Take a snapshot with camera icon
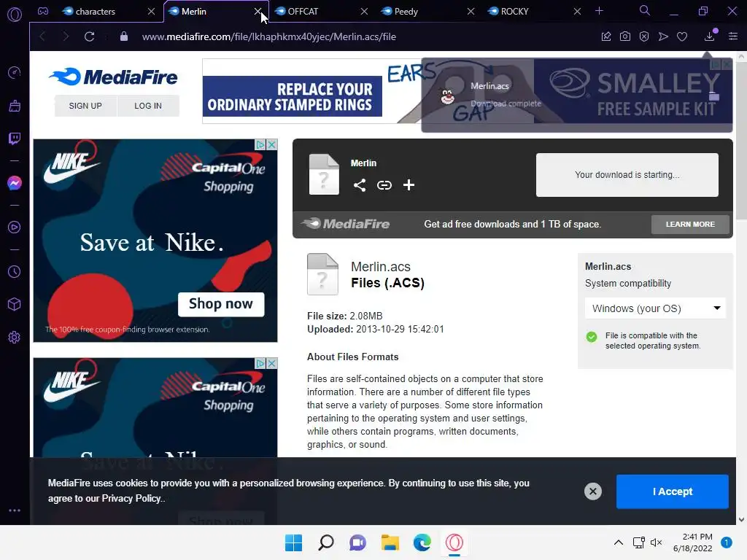The image size is (747, 560). [625, 36]
